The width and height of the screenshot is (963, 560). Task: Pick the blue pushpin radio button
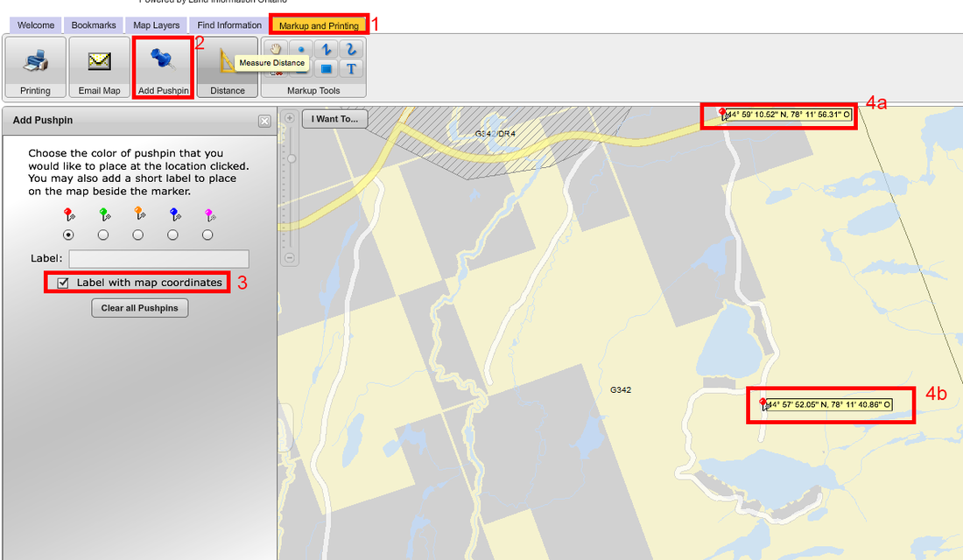click(x=172, y=234)
